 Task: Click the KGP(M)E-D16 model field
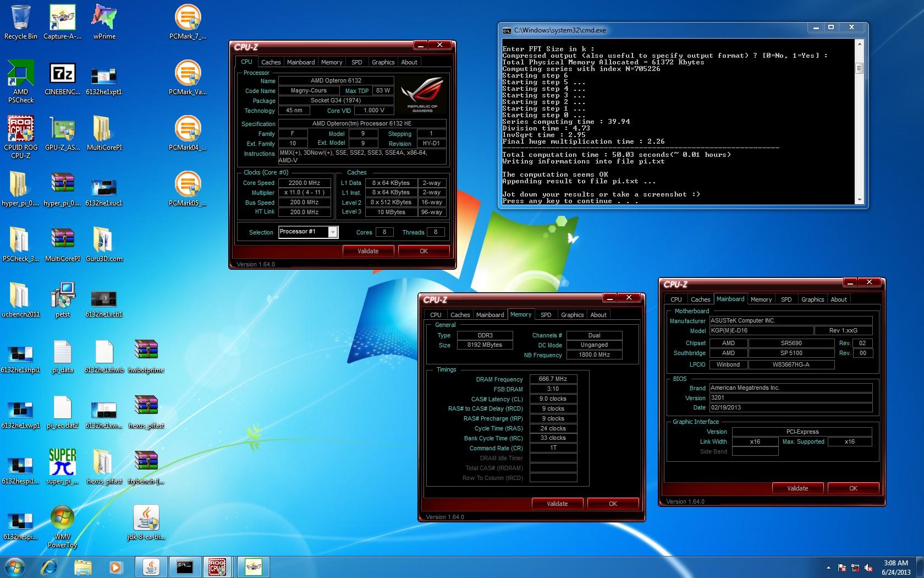click(x=761, y=330)
